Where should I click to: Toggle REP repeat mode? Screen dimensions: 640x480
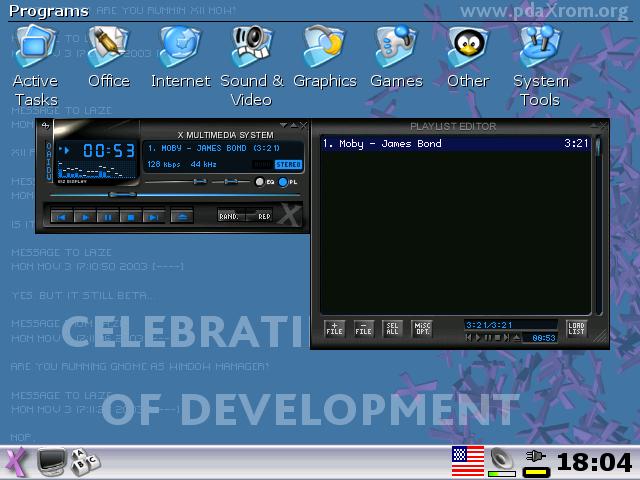coord(260,216)
